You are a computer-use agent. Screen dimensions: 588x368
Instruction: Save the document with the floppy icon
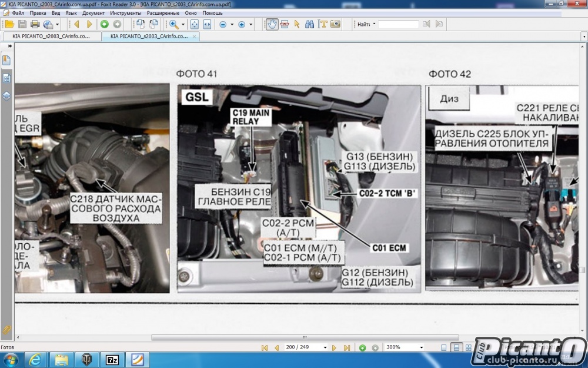coord(22,24)
